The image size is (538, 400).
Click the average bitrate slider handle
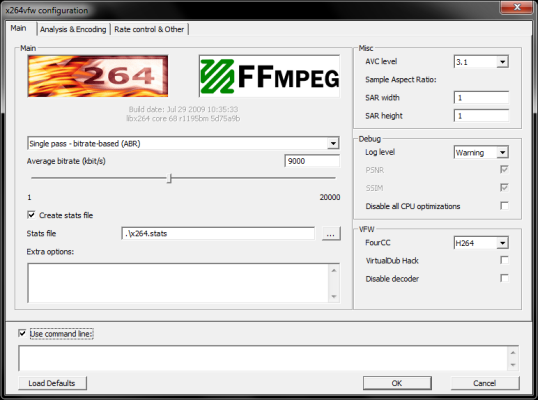[x=169, y=178]
